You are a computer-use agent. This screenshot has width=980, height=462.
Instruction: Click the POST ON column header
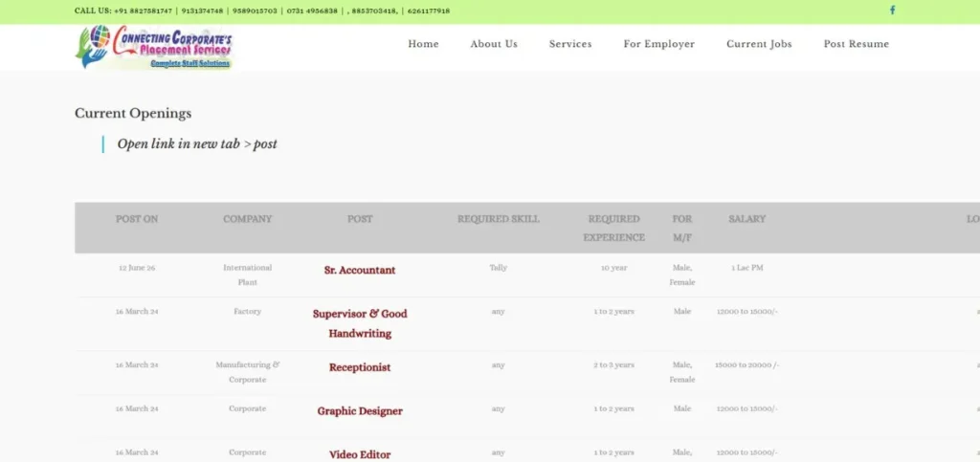coord(137,219)
